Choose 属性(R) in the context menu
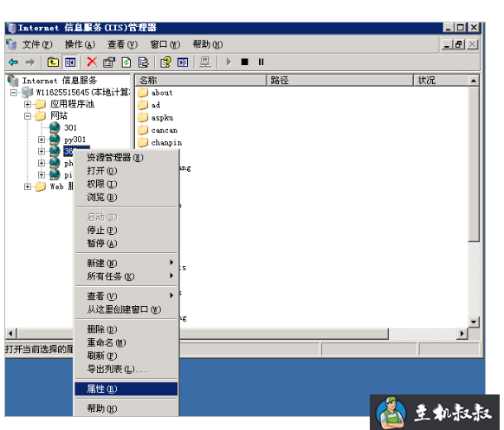 pyautogui.click(x=126, y=388)
